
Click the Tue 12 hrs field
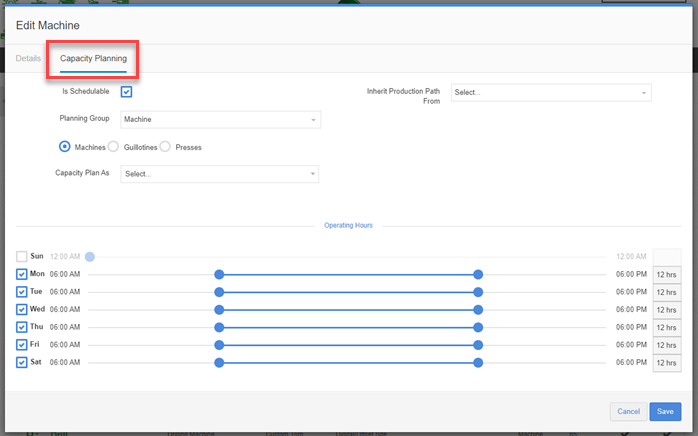click(x=667, y=292)
